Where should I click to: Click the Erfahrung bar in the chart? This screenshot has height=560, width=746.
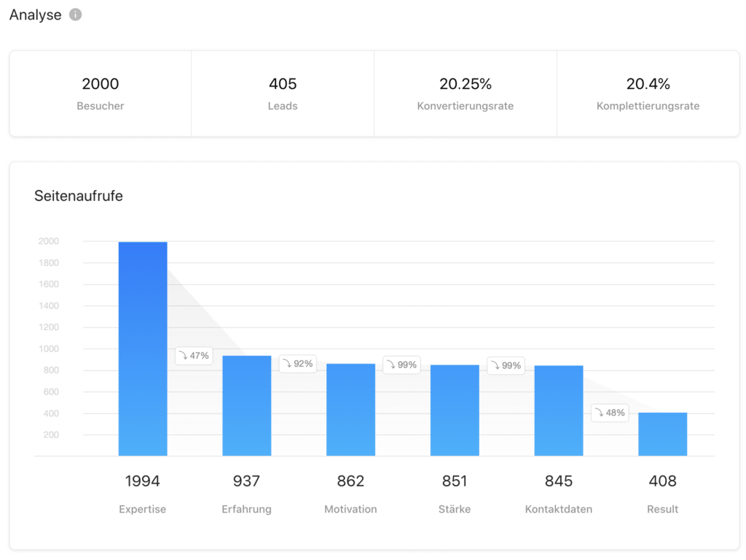[247, 406]
